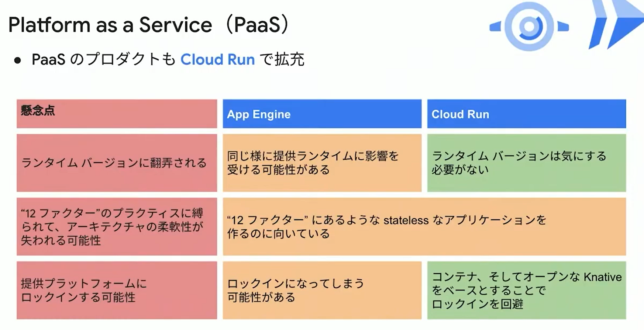The height and width of the screenshot is (330, 644).
Task: Click the word stateless in merged cell
Action: point(406,220)
